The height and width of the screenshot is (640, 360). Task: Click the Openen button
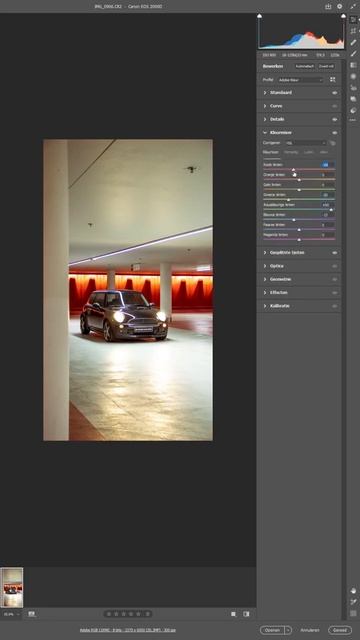(272, 630)
